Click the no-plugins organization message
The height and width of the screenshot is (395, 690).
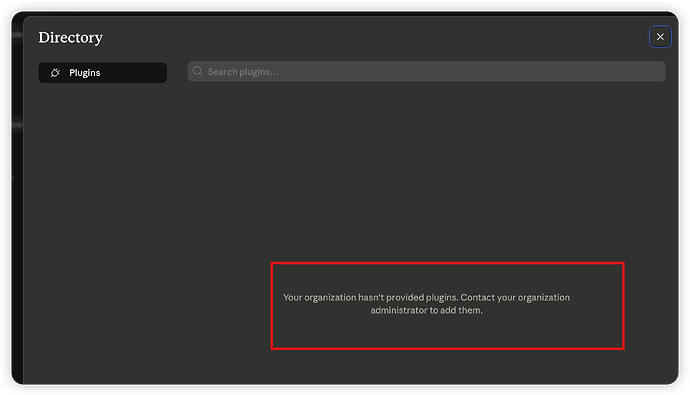pyautogui.click(x=426, y=304)
